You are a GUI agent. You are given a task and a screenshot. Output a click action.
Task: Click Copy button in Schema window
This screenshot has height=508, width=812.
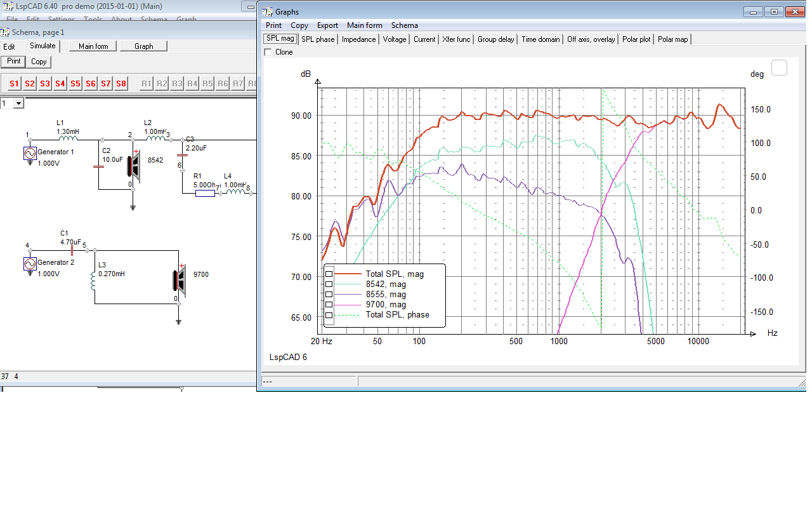[x=39, y=62]
